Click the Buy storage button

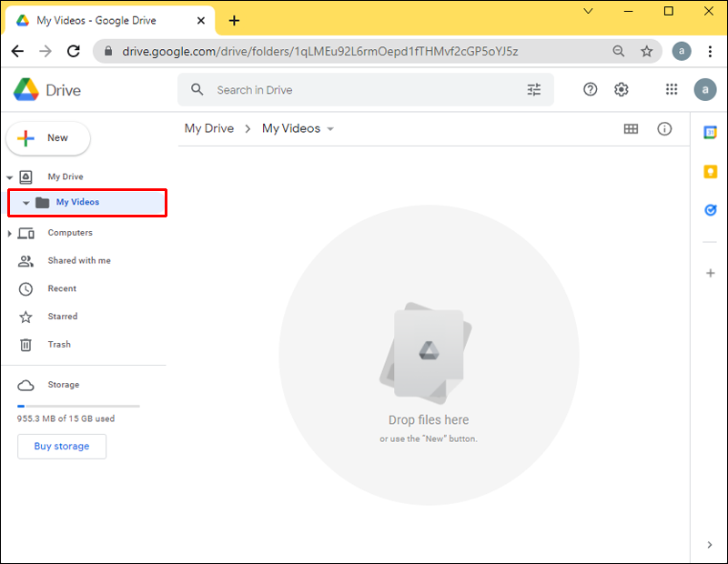[62, 447]
